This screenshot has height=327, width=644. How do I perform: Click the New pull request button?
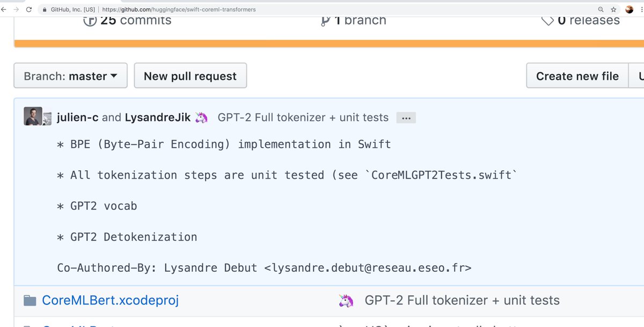[190, 76]
